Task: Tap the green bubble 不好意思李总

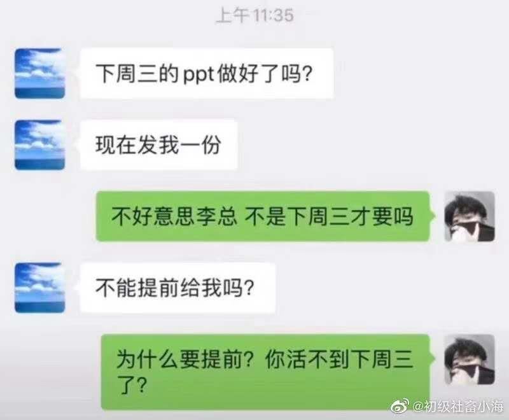Action: tap(263, 216)
